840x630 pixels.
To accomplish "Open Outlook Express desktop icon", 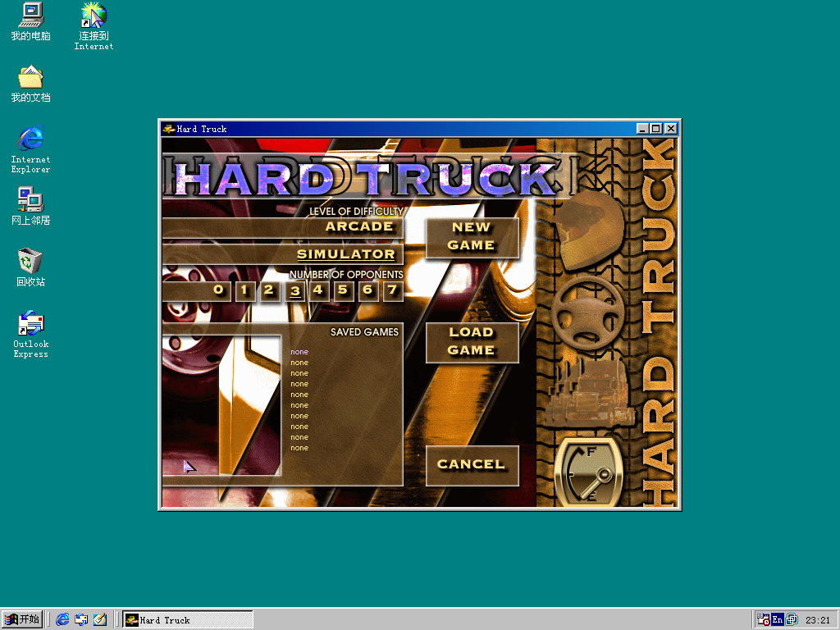I will coord(30,334).
